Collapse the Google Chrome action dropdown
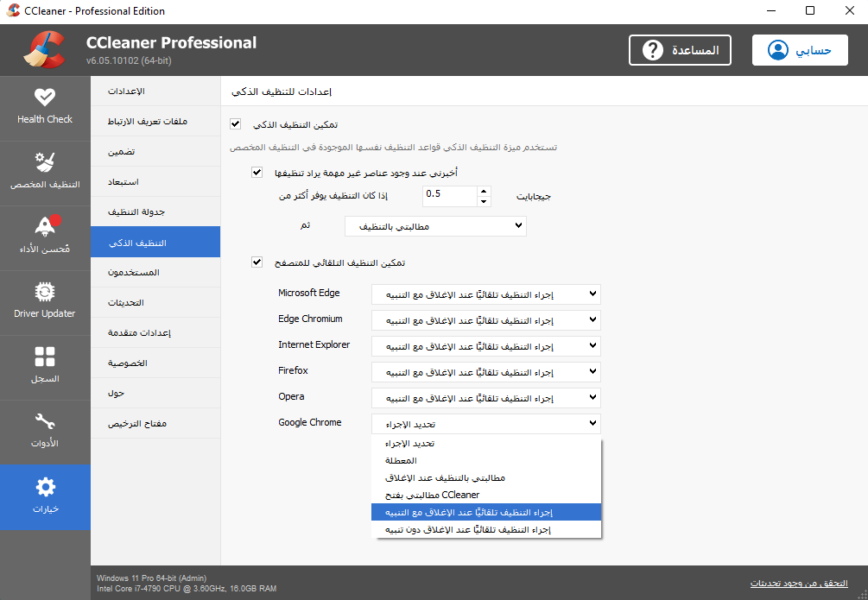 point(485,424)
